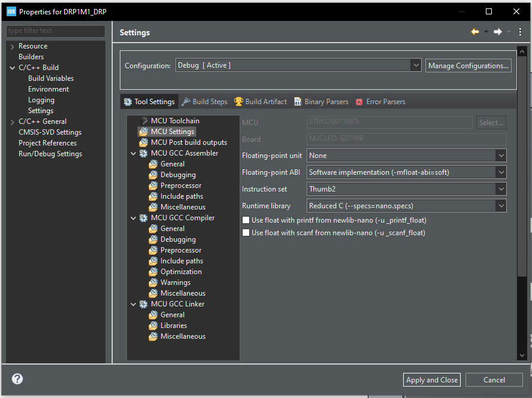Click the type filter text field
The image size is (532, 398).
click(x=56, y=31)
